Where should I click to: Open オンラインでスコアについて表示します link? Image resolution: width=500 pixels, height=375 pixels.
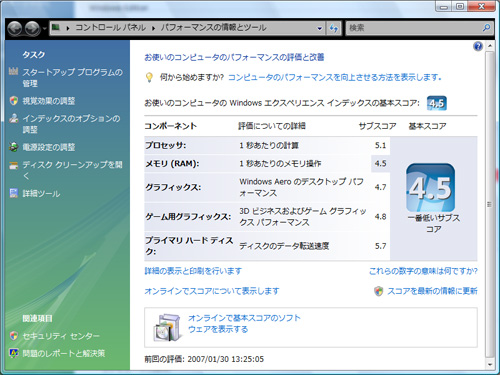[212, 291]
